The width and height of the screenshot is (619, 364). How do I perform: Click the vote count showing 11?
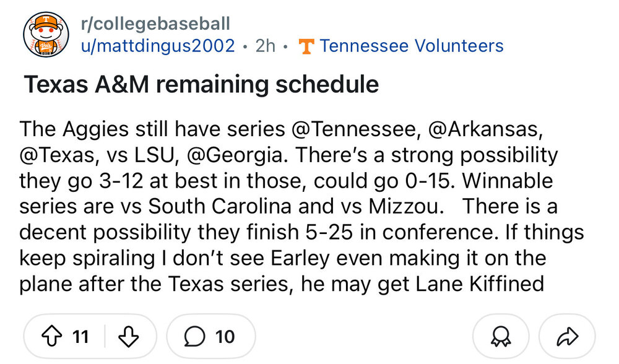(x=80, y=337)
